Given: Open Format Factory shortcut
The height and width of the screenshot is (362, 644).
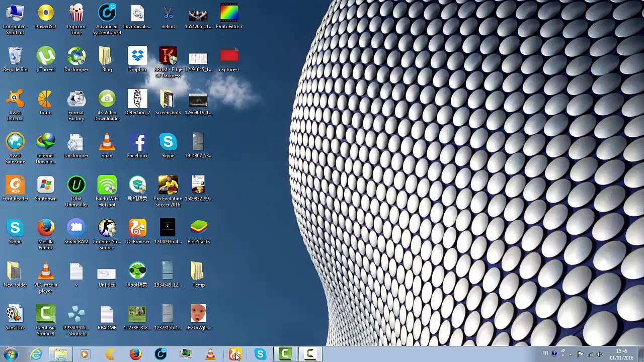Looking at the screenshot, I should [x=76, y=106].
